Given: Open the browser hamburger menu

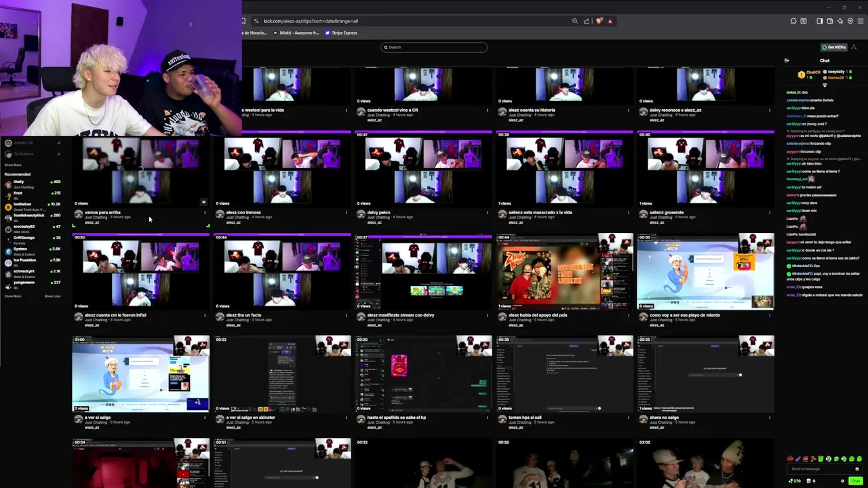Looking at the screenshot, I should (x=860, y=21).
